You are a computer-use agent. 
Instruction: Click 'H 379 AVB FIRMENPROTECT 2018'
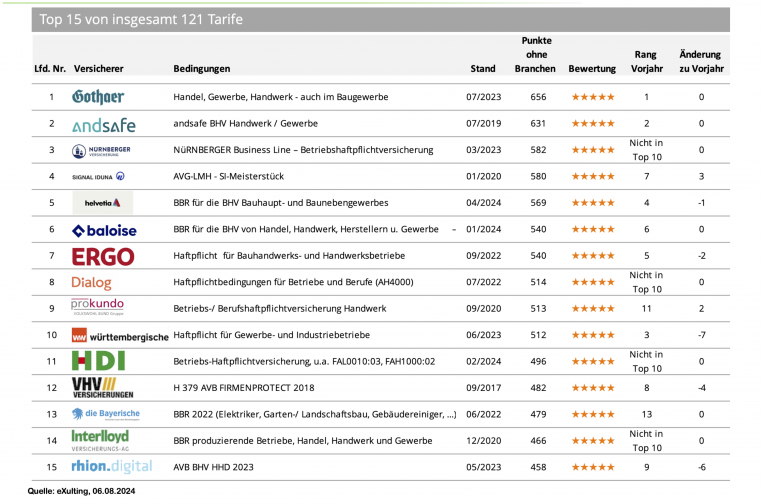pos(244,388)
